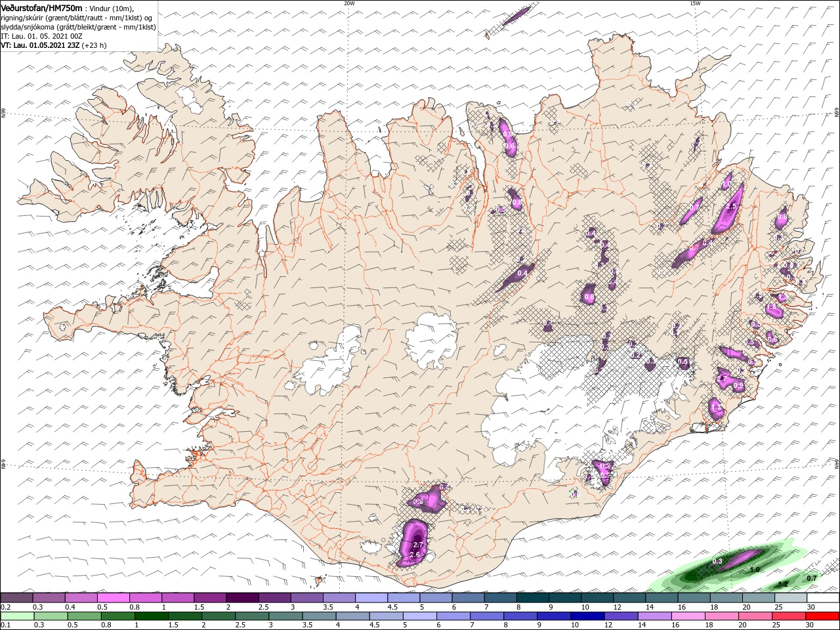Click the palest green 0.1 swatch in rain legend
Viewport: 840px width, 630px height.
coord(17,616)
